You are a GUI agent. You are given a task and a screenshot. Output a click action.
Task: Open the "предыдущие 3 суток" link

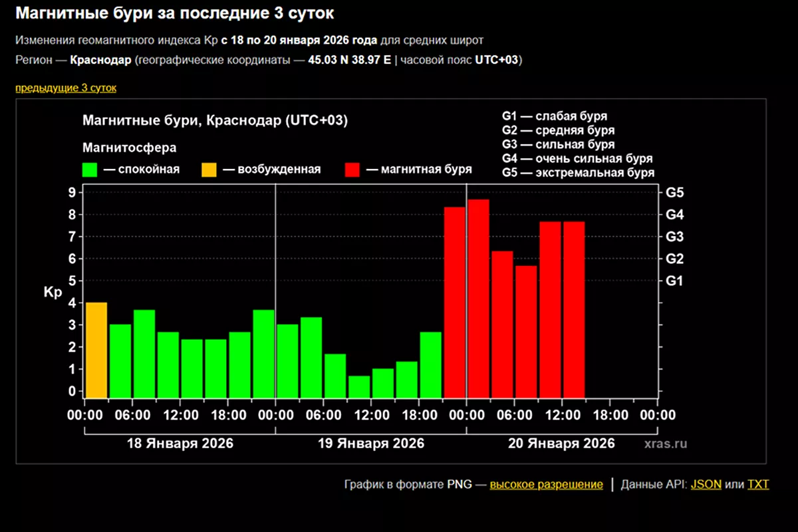click(x=66, y=88)
